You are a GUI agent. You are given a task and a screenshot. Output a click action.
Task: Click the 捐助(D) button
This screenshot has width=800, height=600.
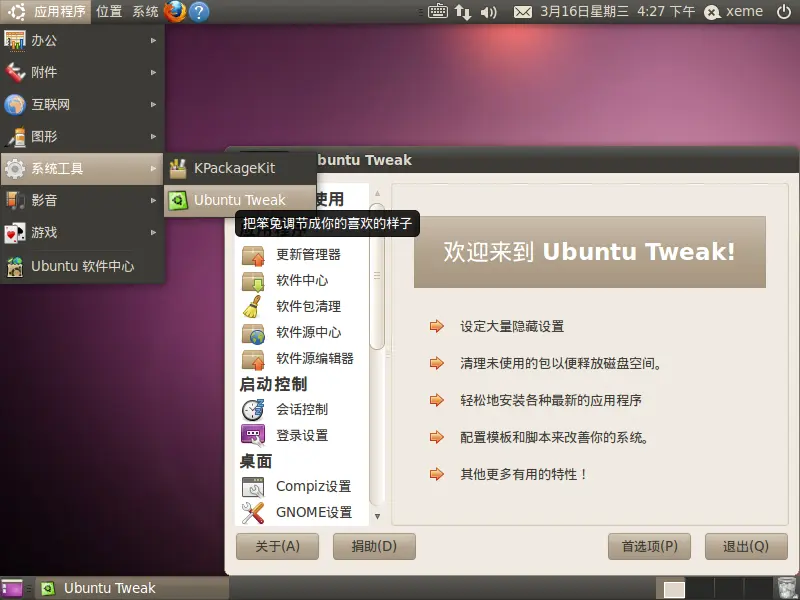[374, 546]
